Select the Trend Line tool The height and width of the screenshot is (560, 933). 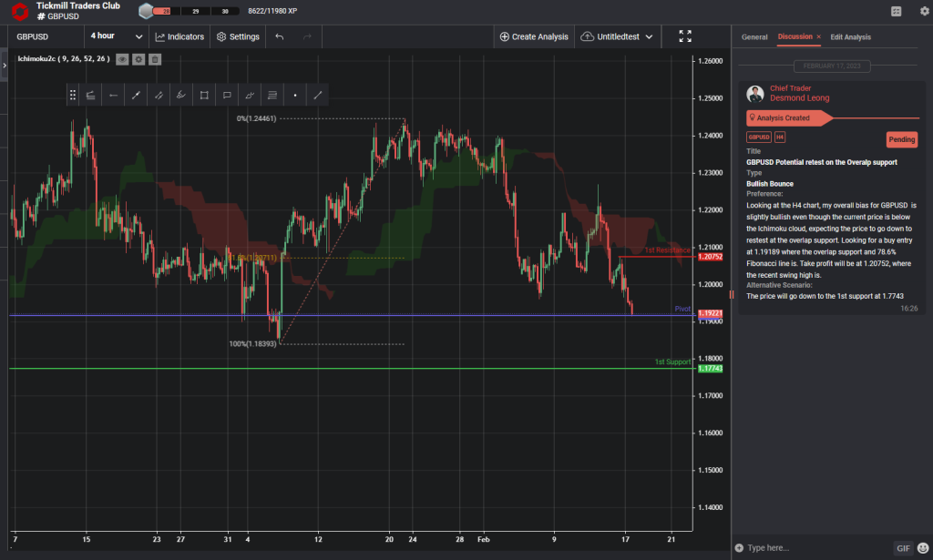(x=136, y=95)
